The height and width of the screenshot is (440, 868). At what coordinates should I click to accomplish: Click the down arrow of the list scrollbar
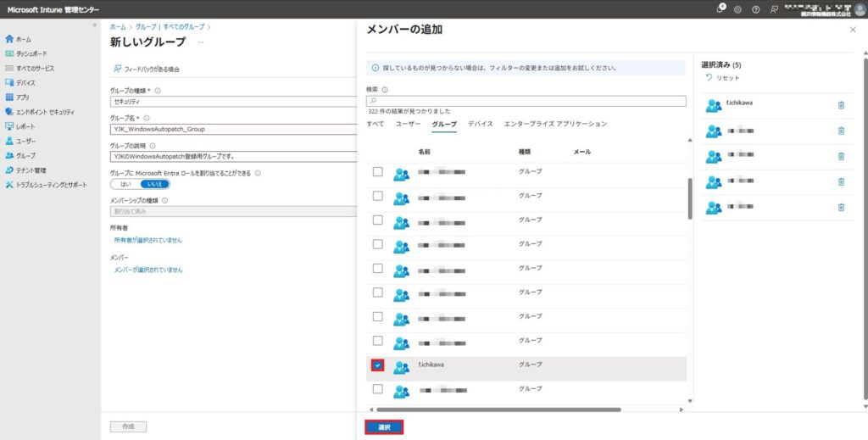[690, 401]
